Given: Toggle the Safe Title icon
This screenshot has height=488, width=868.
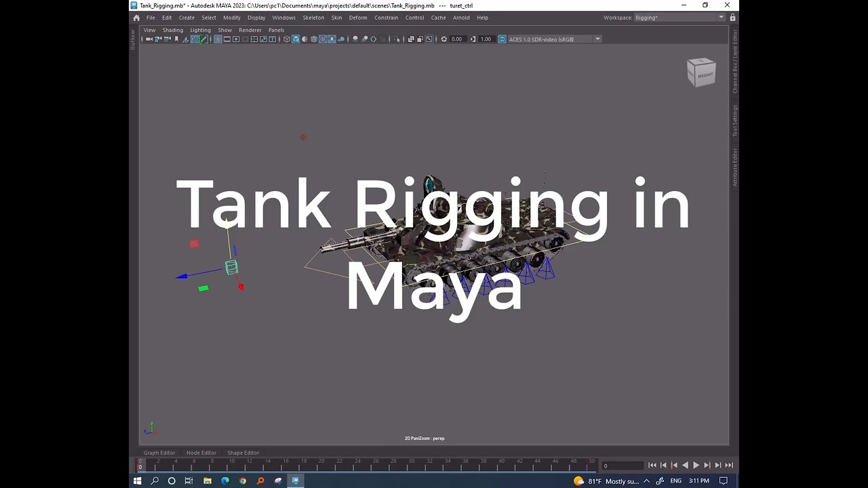Looking at the screenshot, I should point(273,39).
